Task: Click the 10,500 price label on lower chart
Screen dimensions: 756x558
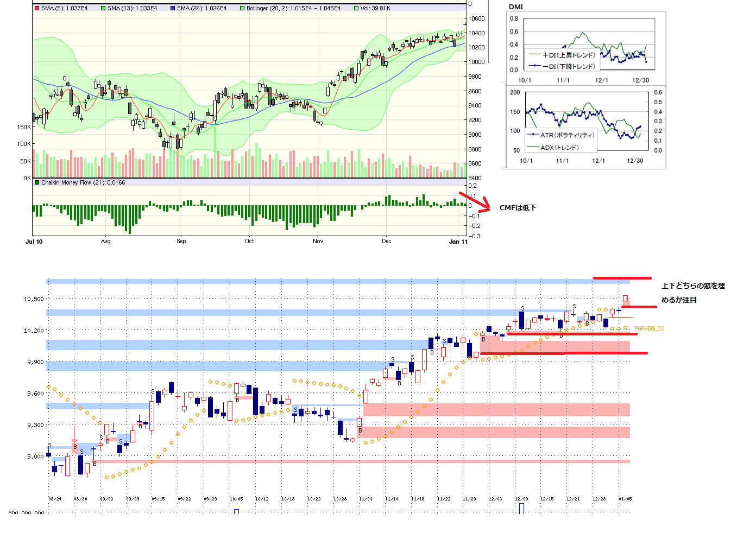Action: point(34,299)
